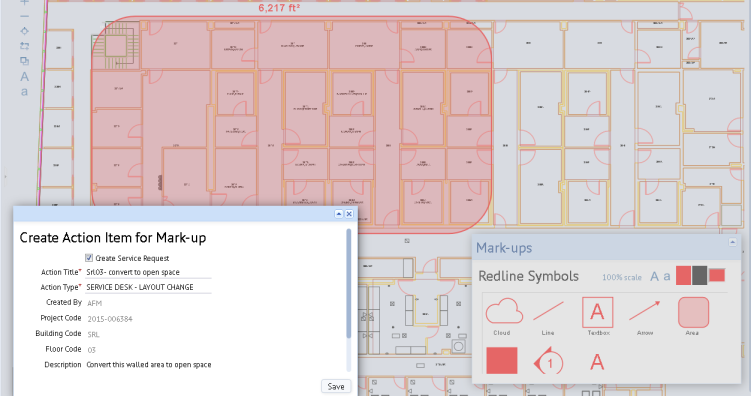Select the plain red letter A symbol

[597, 362]
